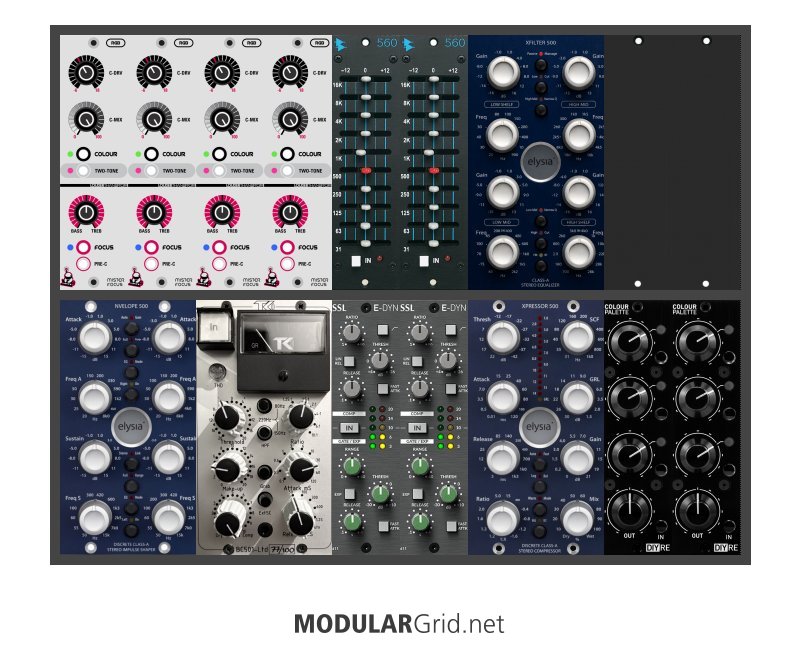Click the RATIO knob on left SSL E-DYN

(x=352, y=333)
